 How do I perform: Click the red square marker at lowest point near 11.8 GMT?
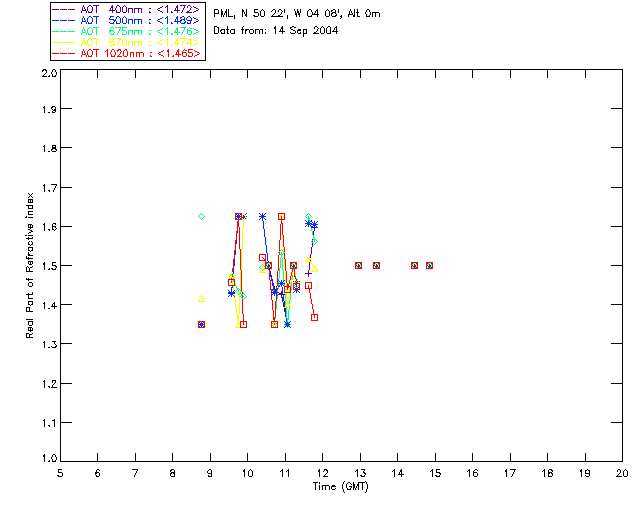pyautogui.click(x=314, y=317)
